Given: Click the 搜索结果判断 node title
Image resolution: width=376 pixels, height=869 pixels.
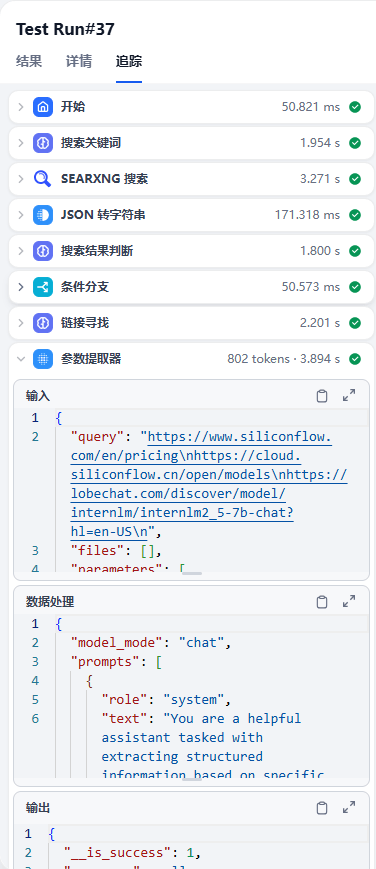Looking at the screenshot, I should (x=97, y=251).
